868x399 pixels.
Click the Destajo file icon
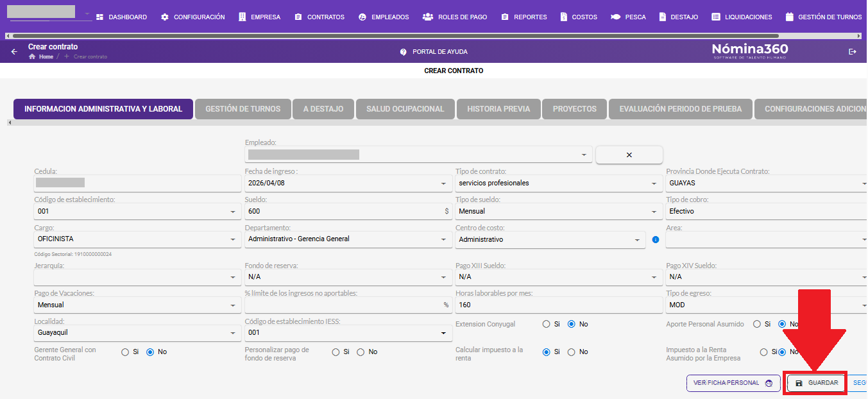click(662, 17)
